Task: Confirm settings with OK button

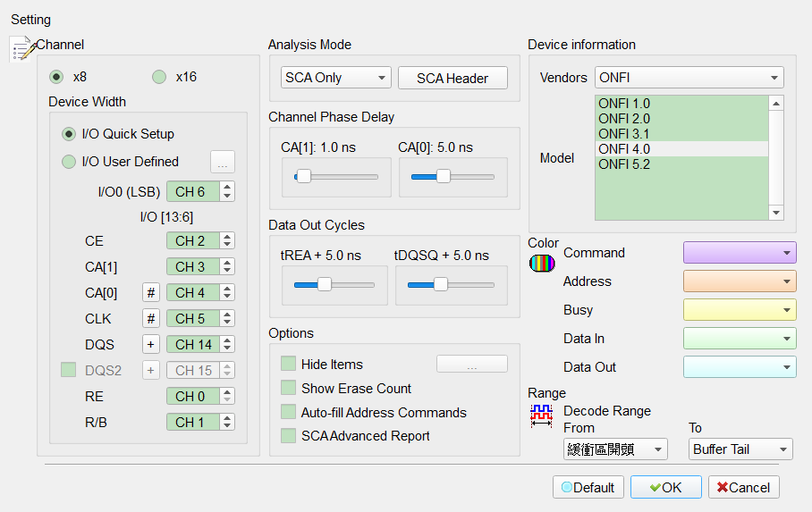Action: point(666,487)
